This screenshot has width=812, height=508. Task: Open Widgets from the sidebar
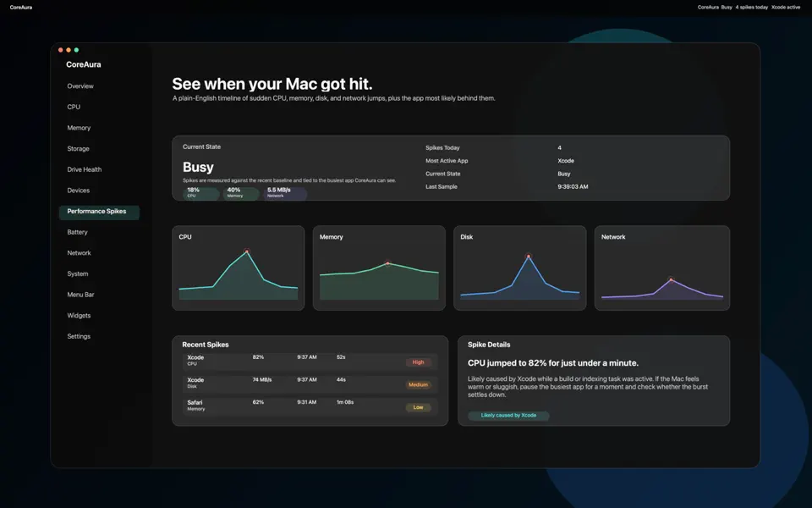79,315
